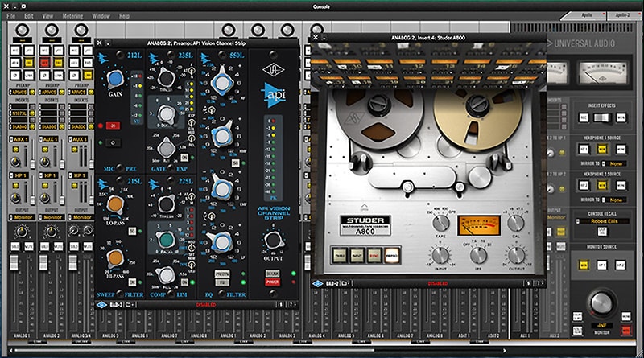Toggle the Insert Effects REC/MON switch

tap(602, 117)
